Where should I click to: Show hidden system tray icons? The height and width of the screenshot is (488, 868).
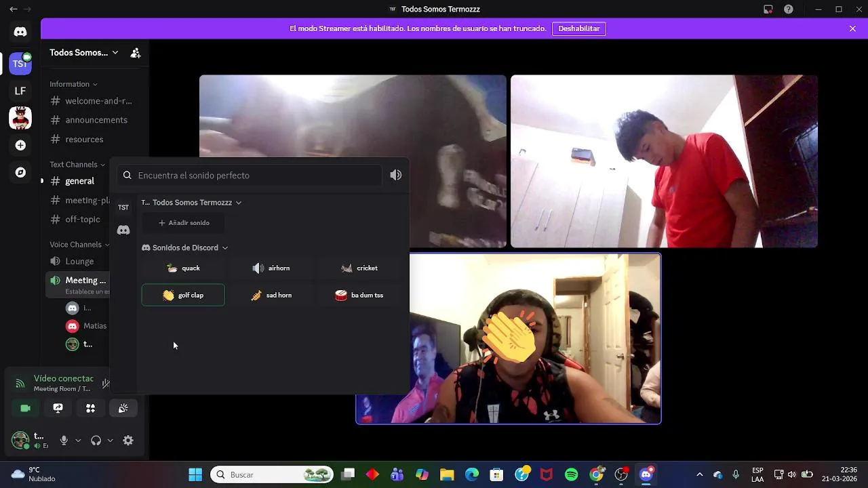click(700, 474)
